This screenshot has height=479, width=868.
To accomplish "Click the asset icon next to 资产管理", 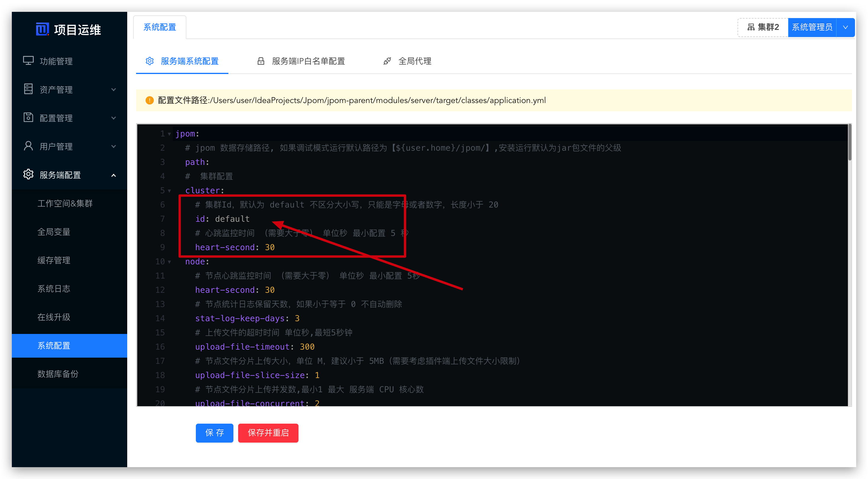I will tap(28, 89).
